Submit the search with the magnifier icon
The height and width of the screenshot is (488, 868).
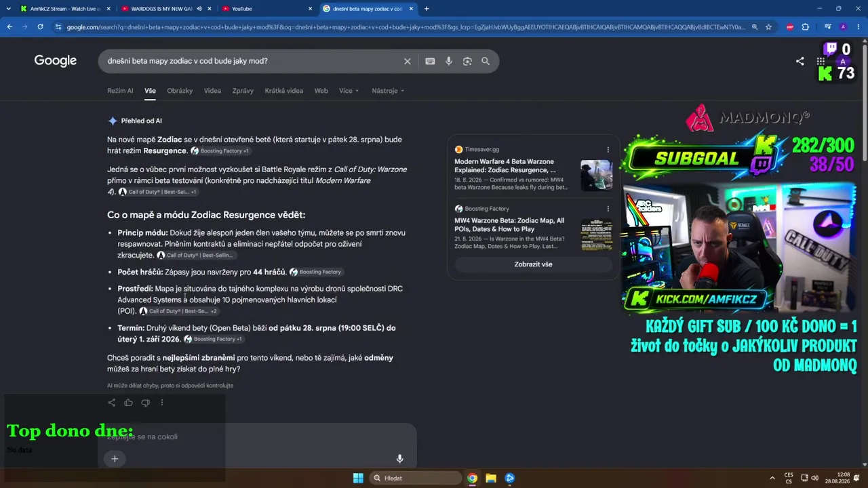(x=486, y=61)
